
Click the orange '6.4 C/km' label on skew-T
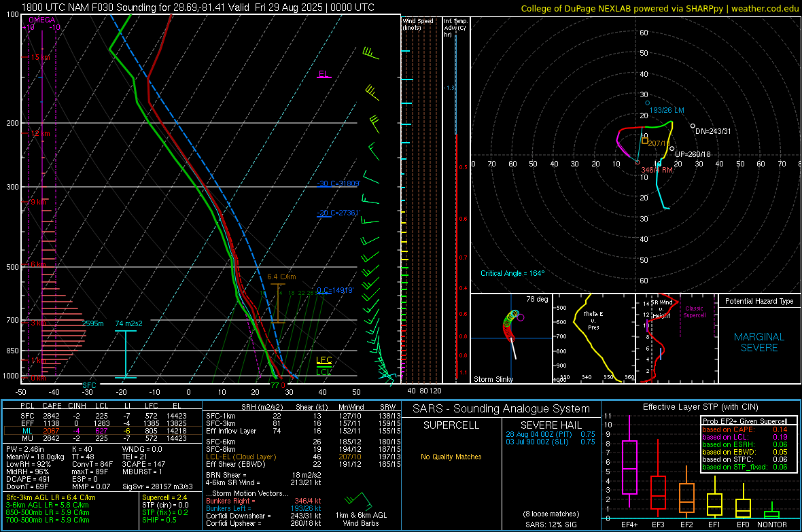[281, 277]
